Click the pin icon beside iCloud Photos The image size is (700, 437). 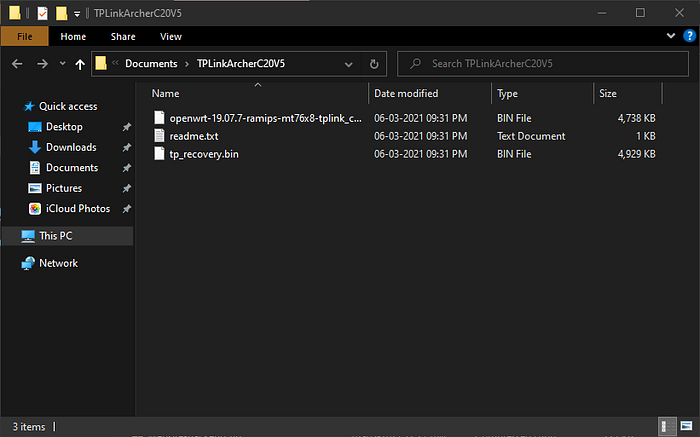coord(127,208)
